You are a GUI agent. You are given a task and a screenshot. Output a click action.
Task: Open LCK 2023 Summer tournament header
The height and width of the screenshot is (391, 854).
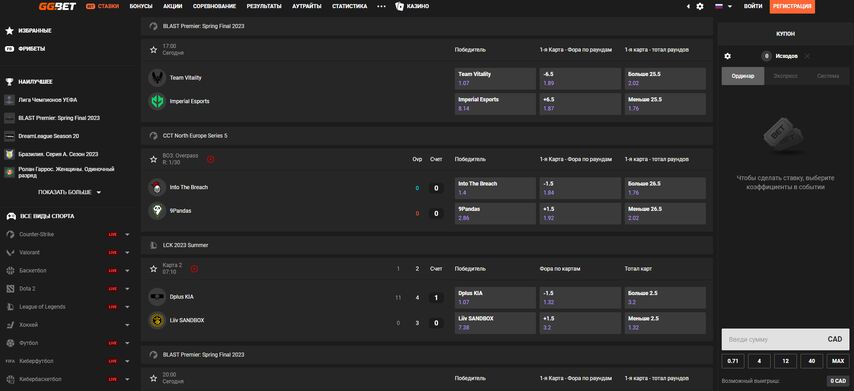(x=426, y=245)
